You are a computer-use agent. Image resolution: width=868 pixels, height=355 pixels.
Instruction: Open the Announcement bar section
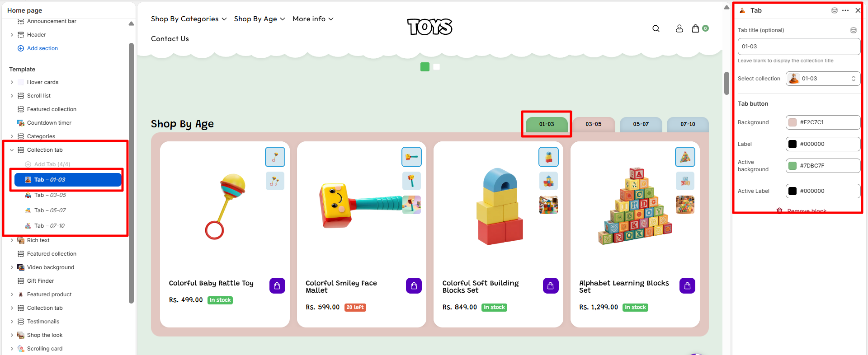tap(52, 21)
